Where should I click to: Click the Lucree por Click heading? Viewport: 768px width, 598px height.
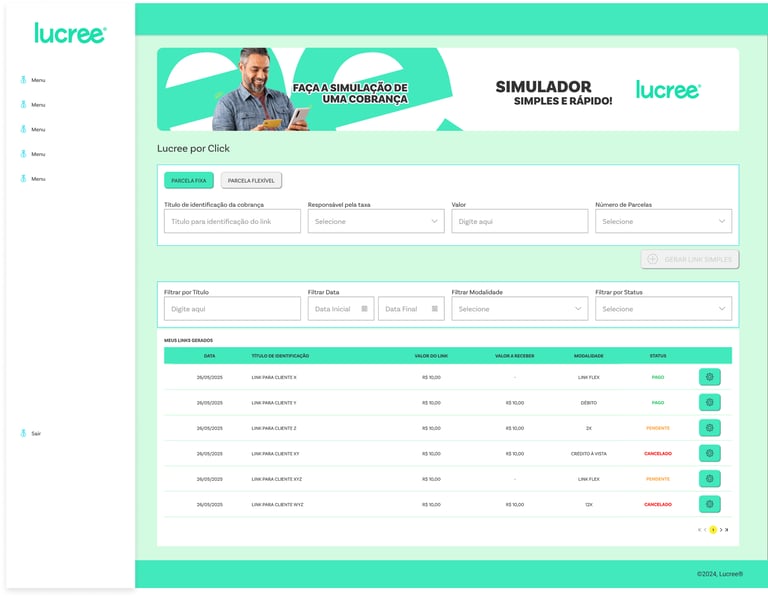(193, 148)
